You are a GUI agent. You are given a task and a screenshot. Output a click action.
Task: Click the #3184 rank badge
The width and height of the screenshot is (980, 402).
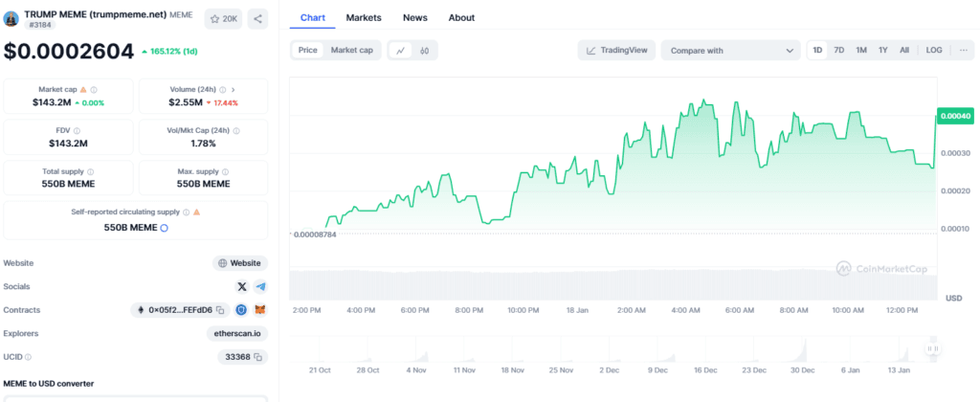40,25
